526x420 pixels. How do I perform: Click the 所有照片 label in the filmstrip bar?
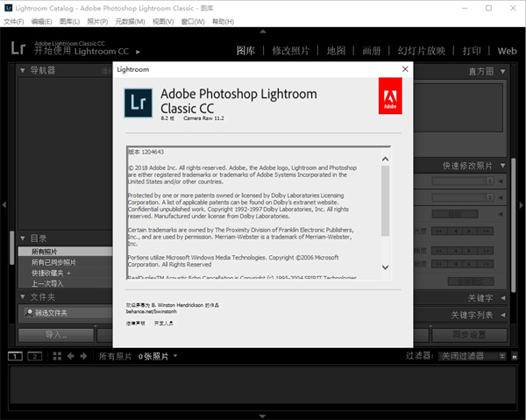click(115, 356)
